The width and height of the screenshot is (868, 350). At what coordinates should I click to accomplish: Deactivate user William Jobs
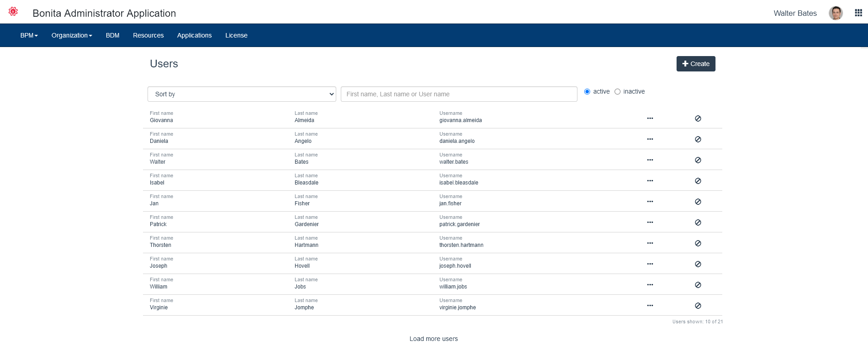pos(698,285)
